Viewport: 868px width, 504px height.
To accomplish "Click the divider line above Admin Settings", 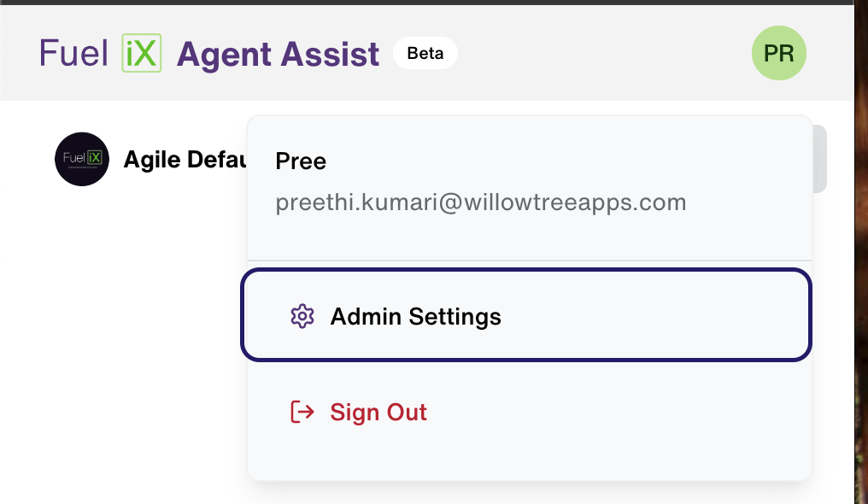I will (x=529, y=260).
